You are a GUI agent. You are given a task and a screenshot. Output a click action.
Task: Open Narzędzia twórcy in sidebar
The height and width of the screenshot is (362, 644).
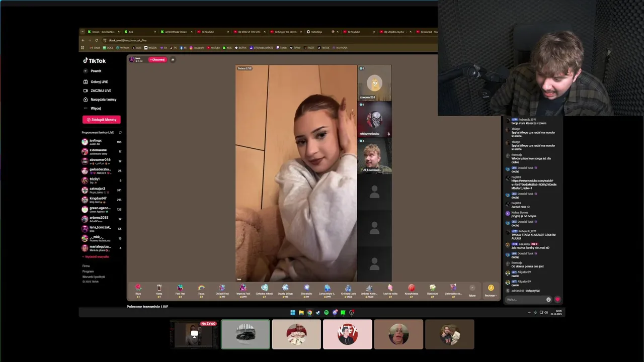click(100, 100)
